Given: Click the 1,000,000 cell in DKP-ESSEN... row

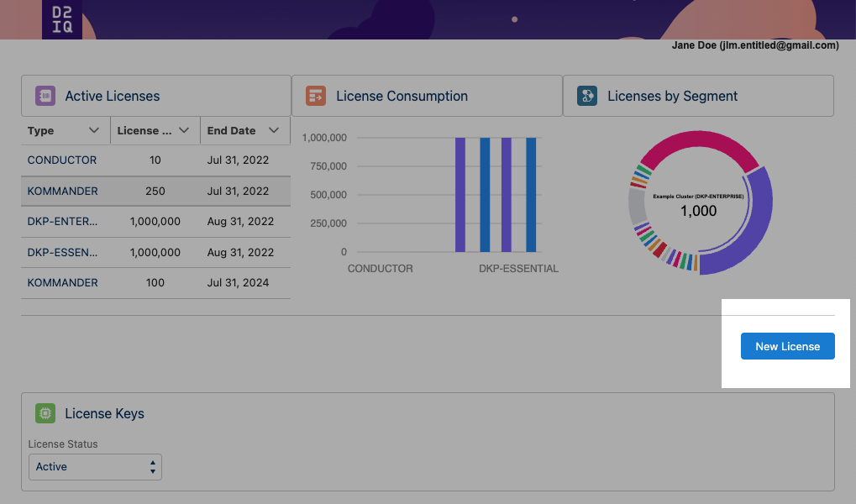Looking at the screenshot, I should pyautogui.click(x=155, y=252).
